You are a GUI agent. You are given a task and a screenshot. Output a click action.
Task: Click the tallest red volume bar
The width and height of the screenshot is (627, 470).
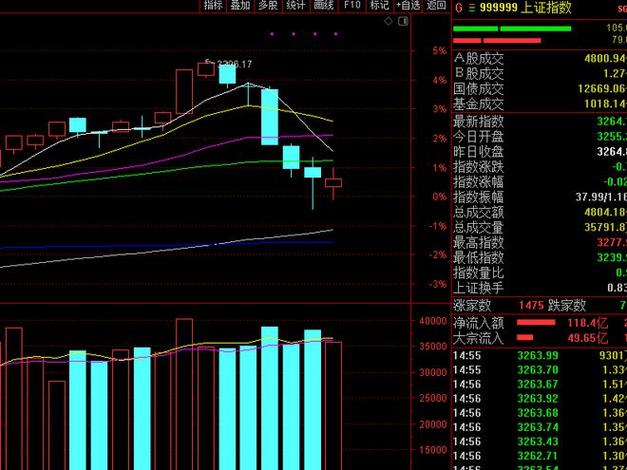pyautogui.click(x=184, y=394)
